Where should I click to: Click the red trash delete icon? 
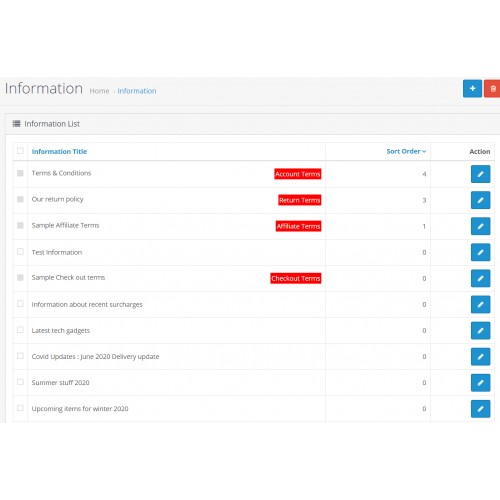click(492, 88)
